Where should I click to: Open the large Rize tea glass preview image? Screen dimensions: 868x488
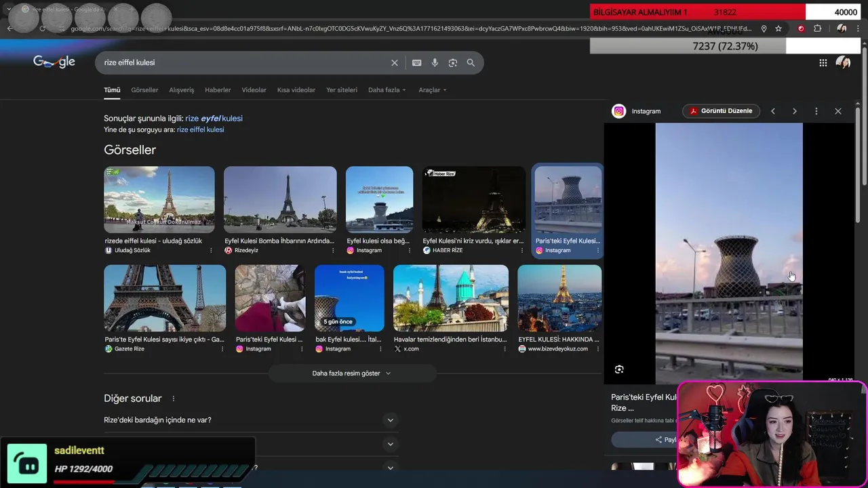tap(729, 253)
